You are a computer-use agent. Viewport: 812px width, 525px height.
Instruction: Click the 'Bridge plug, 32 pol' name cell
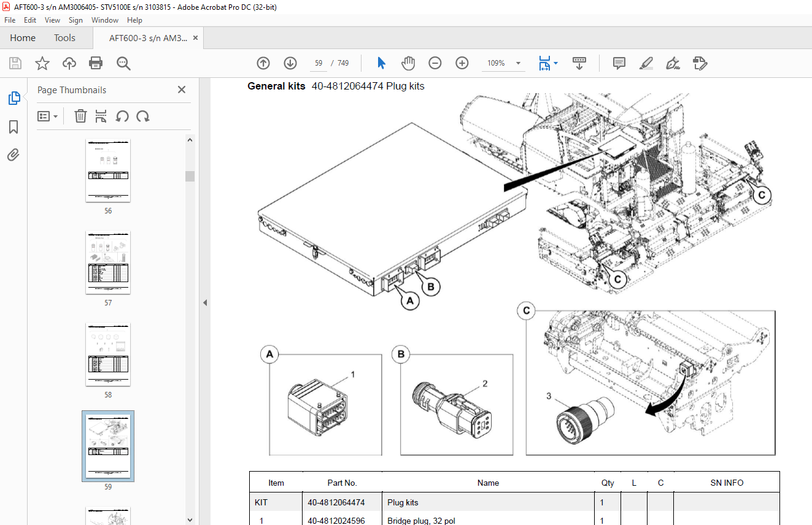click(421, 521)
